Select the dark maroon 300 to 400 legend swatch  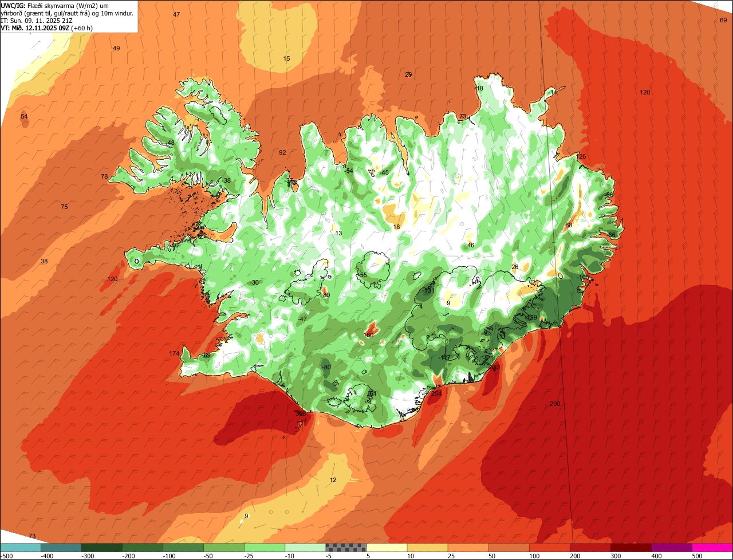[x=630, y=547]
